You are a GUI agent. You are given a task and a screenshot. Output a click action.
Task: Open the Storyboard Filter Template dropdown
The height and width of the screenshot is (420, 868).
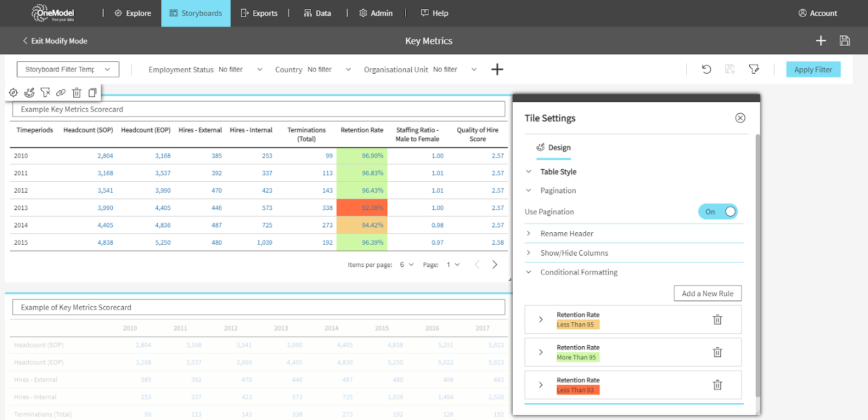point(68,69)
